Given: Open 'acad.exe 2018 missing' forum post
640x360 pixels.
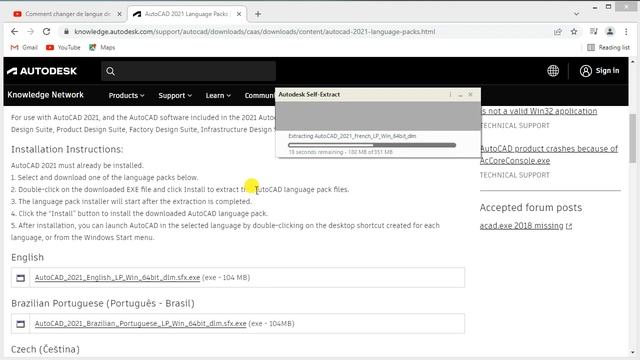Looking at the screenshot, I should [x=521, y=226].
